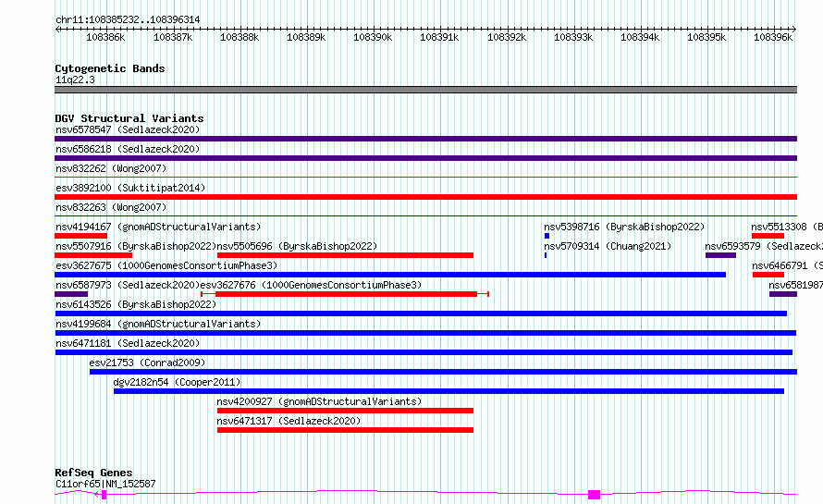Image resolution: width=823 pixels, height=504 pixels.
Task: Click nsv5507916 (ByrskaBishop2022) label
Action: [136, 246]
